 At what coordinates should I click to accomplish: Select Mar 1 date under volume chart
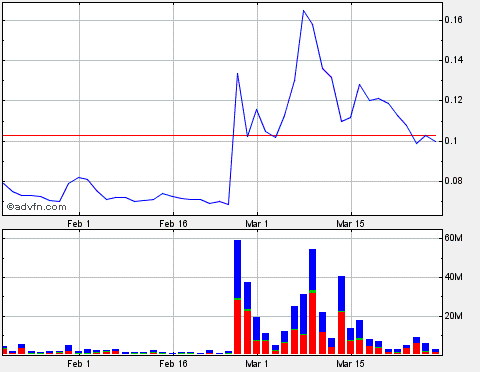257,363
